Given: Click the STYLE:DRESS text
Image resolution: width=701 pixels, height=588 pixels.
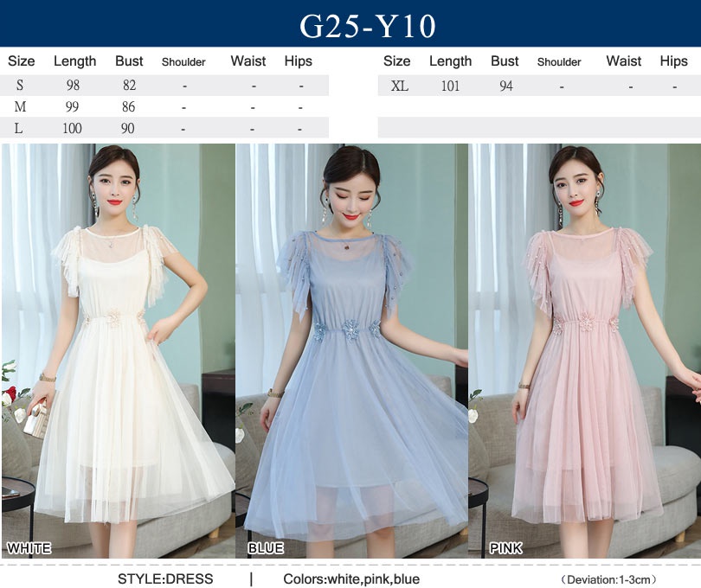Looking at the screenshot, I should pos(165,578).
